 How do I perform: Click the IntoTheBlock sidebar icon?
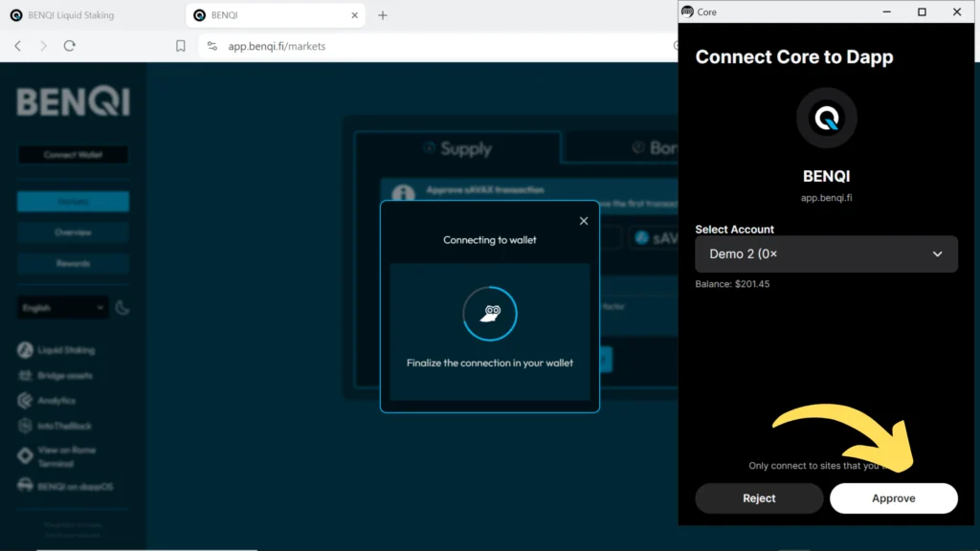(x=25, y=426)
